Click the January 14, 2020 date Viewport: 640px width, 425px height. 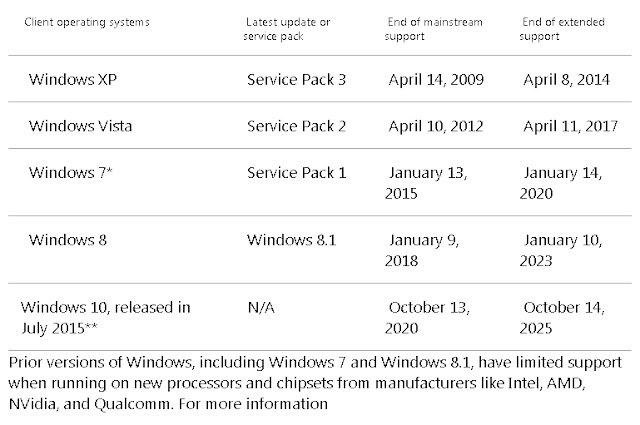coord(561,182)
